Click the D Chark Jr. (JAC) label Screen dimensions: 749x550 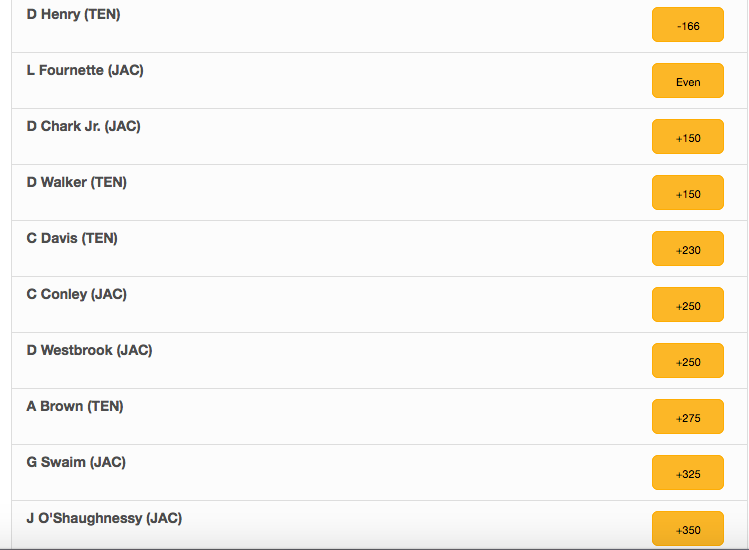tap(84, 127)
